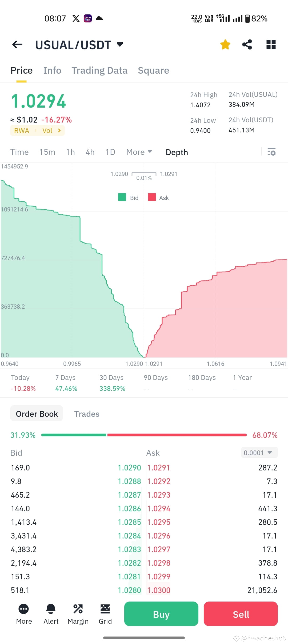Open the markets grid icon top right
The width and height of the screenshot is (288, 644).
(271, 45)
